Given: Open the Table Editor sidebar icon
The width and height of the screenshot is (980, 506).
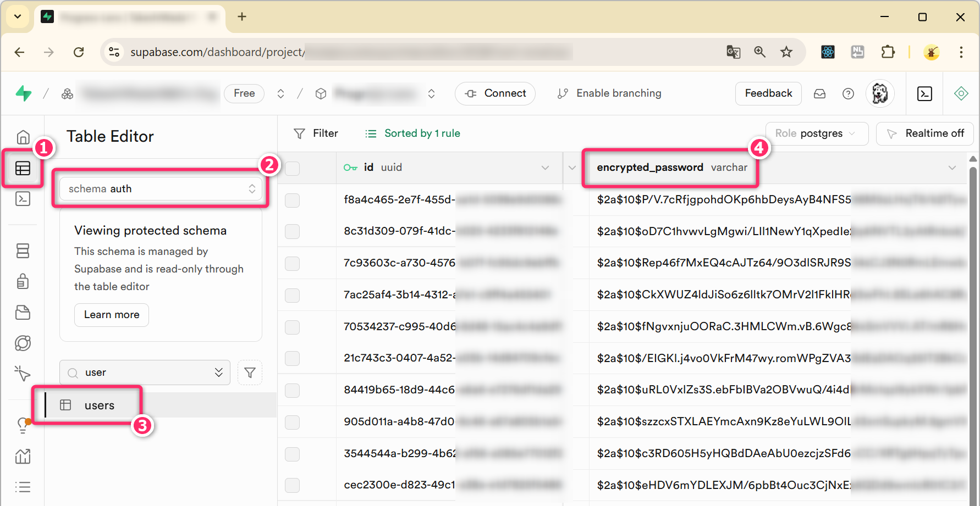Looking at the screenshot, I should pyautogui.click(x=23, y=168).
